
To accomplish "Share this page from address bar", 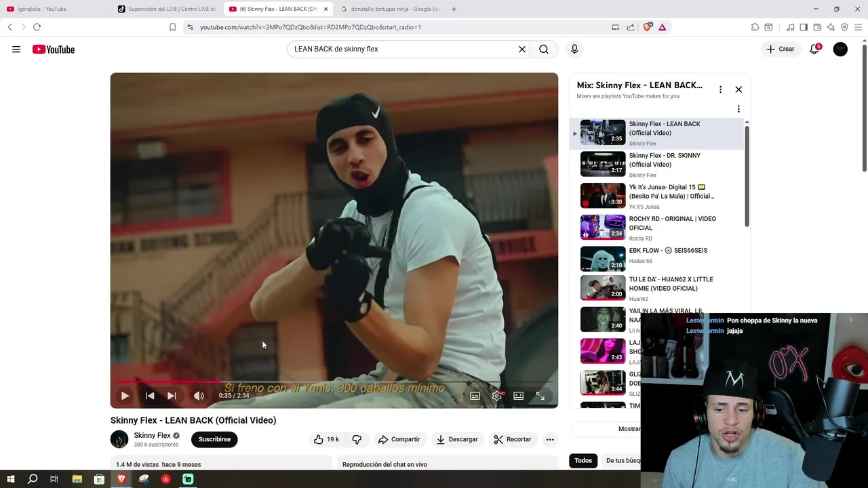I will tap(631, 27).
